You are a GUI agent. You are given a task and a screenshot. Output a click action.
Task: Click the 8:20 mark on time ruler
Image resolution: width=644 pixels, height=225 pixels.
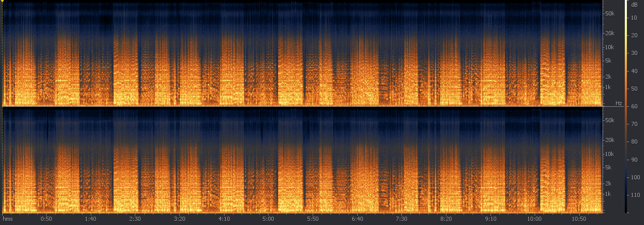pos(446,219)
